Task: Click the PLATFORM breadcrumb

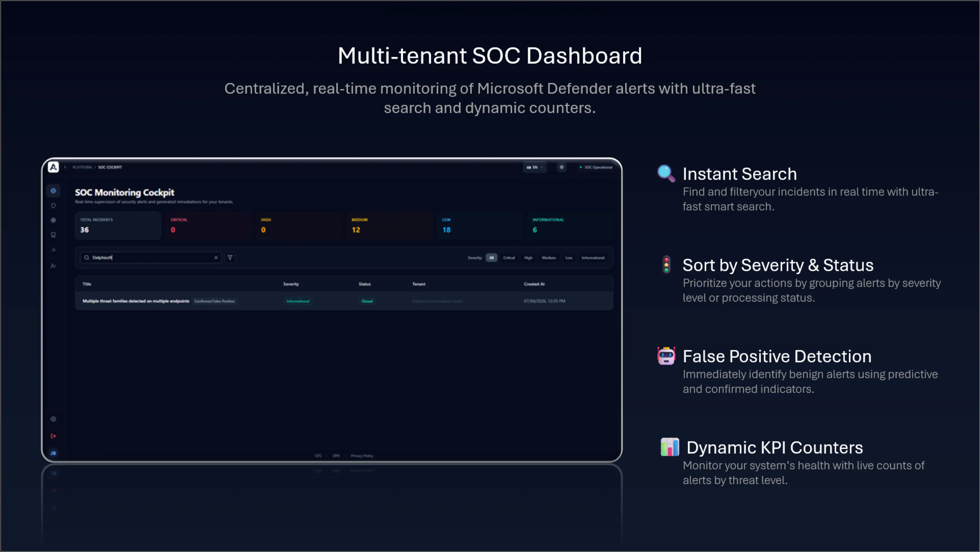Action: [x=82, y=167]
